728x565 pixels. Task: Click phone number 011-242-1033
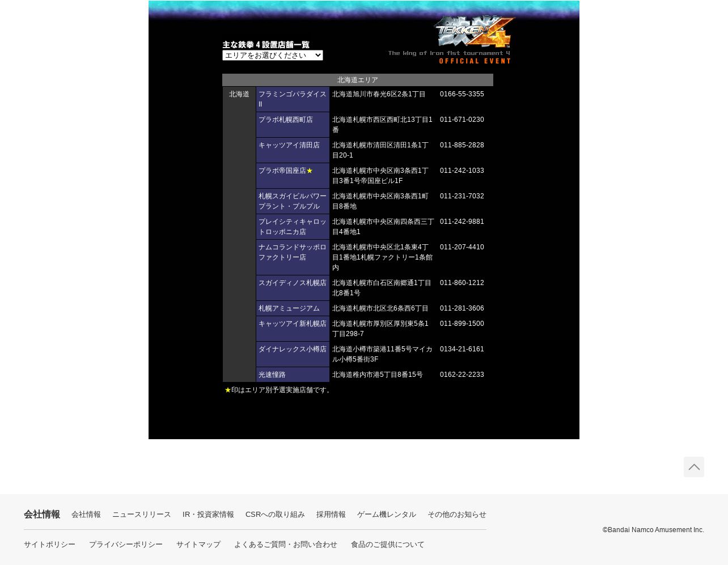(x=462, y=171)
